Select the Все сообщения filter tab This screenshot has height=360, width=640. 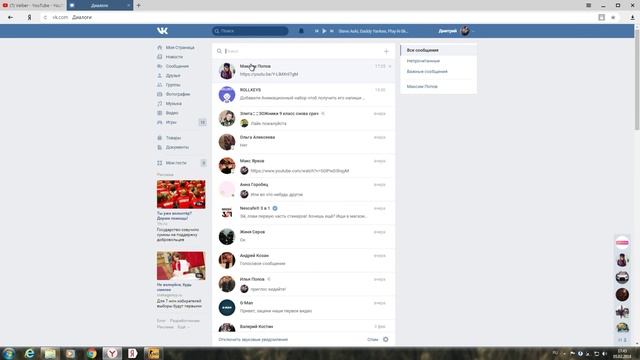pyautogui.click(x=438, y=50)
